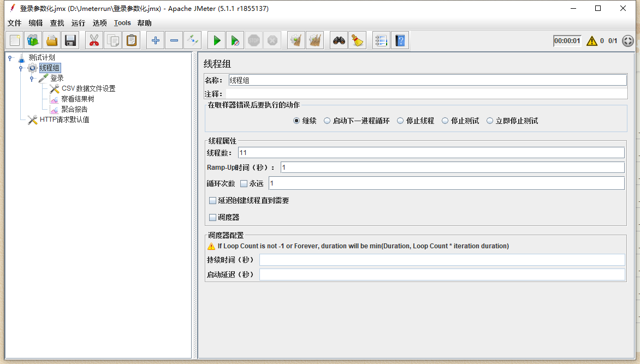The width and height of the screenshot is (640, 364).
Task: Collapse the 登录 tree node handle
Action: point(32,79)
